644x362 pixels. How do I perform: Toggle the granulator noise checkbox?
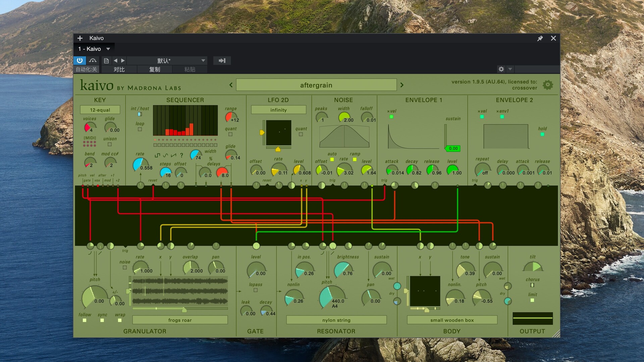[x=125, y=267]
